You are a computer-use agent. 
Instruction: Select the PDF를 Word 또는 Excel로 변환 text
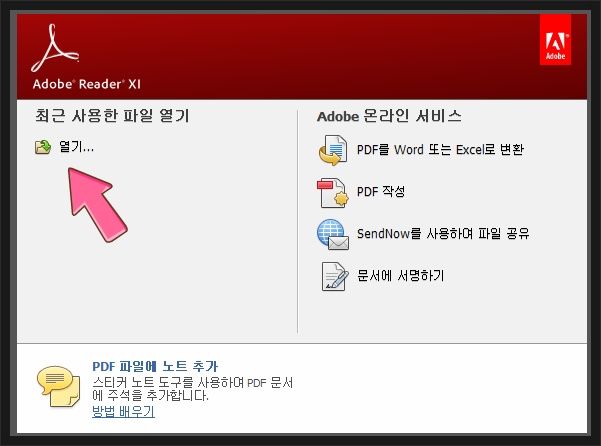(440, 149)
